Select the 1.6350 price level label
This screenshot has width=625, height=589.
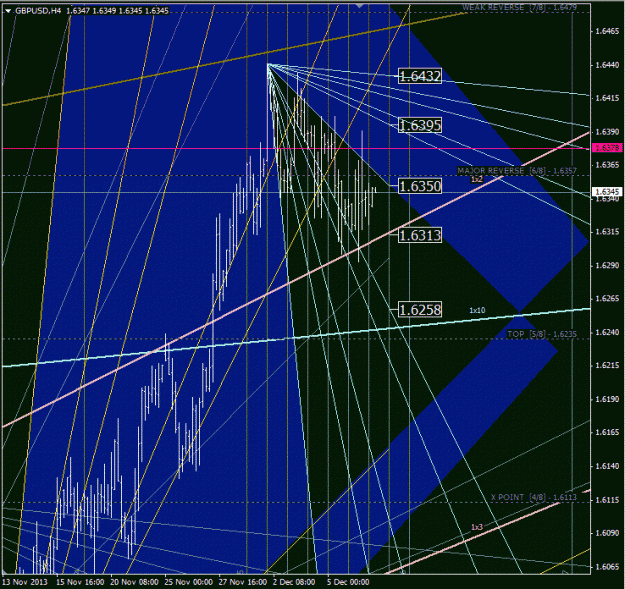tap(420, 186)
